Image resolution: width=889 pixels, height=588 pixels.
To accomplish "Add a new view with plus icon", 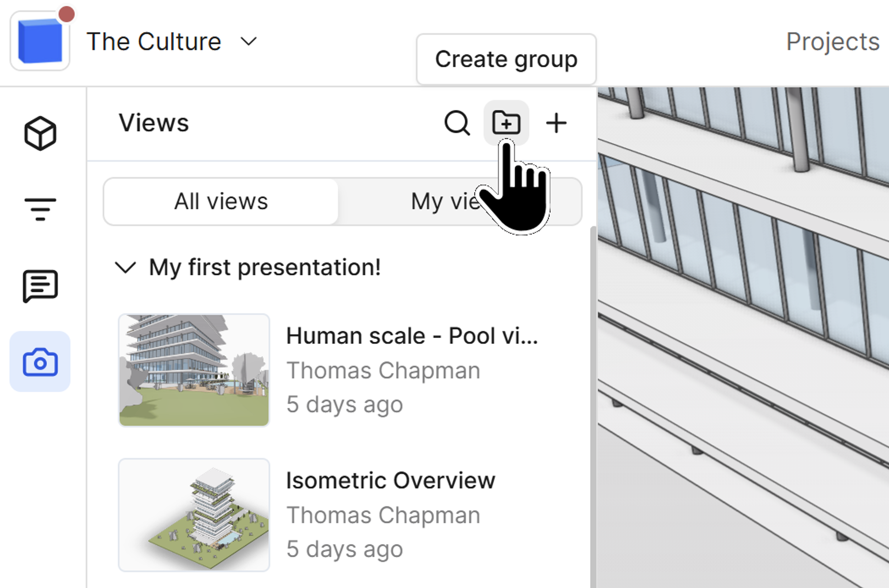I will [x=556, y=123].
